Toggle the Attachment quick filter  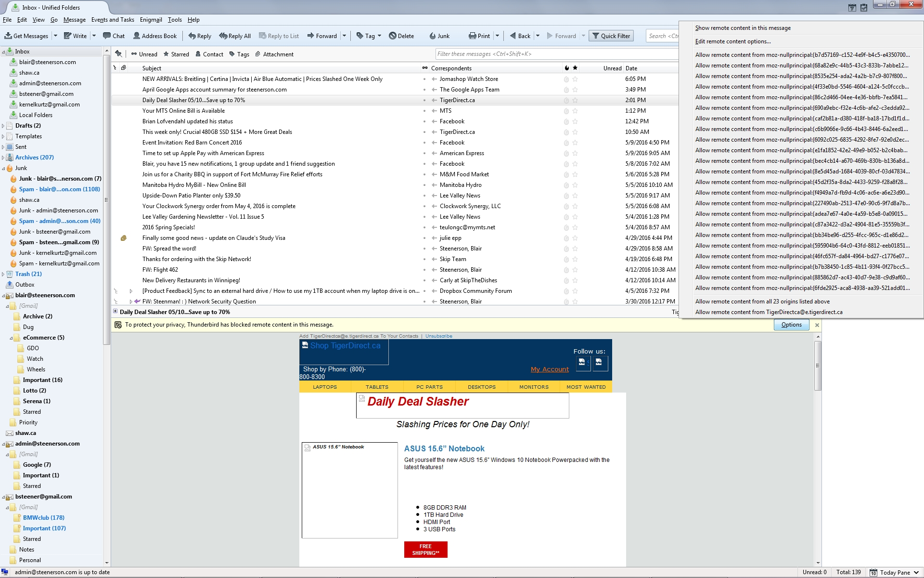coord(274,54)
